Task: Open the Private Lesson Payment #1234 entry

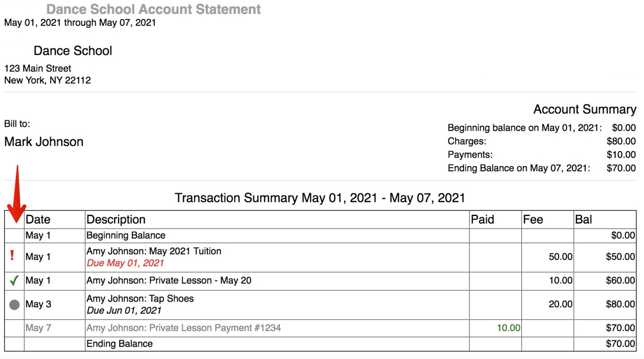Action: click(x=183, y=328)
